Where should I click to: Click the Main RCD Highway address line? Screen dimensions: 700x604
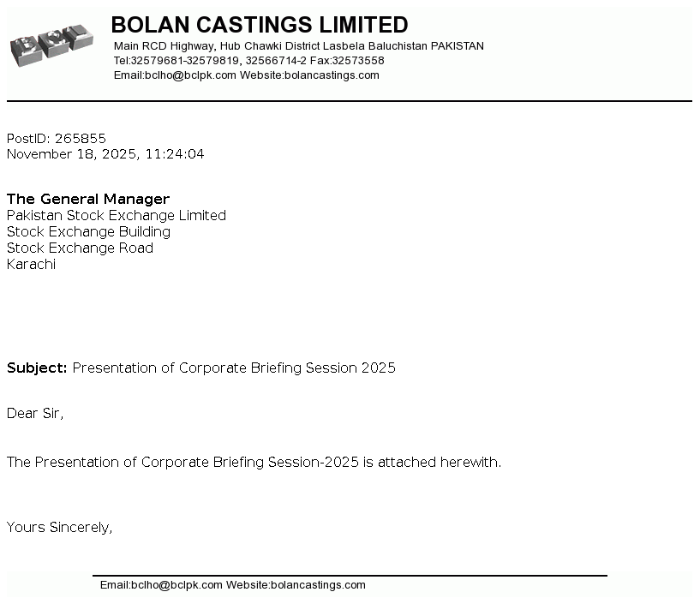(x=298, y=46)
